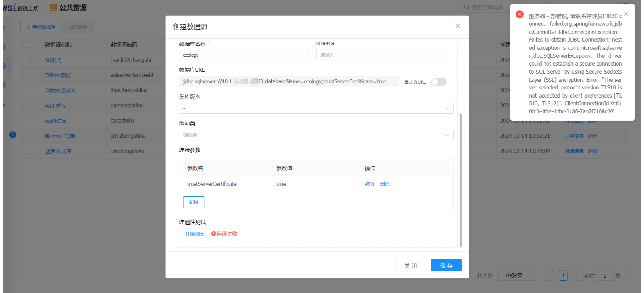Viewport: 644px width, 293px height.
Task: Click the database name input field
Action: [244, 55]
